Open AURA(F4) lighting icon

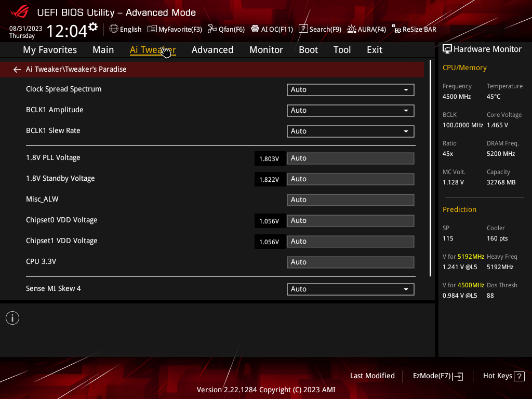click(352, 29)
